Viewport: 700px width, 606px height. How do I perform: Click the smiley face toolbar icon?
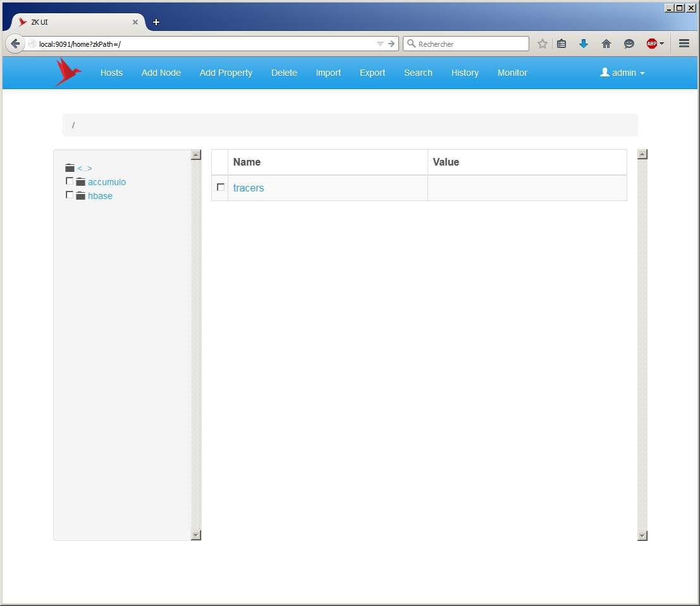(629, 44)
